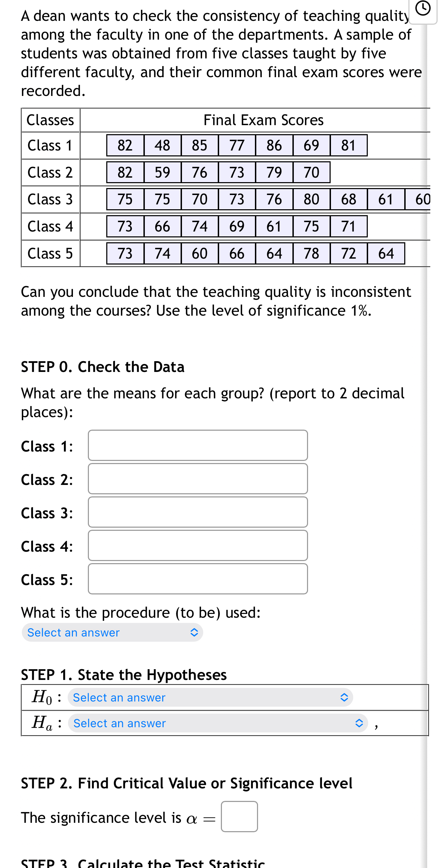448x868 pixels.
Task: Click the Class 3 mean input field
Action: point(197,512)
